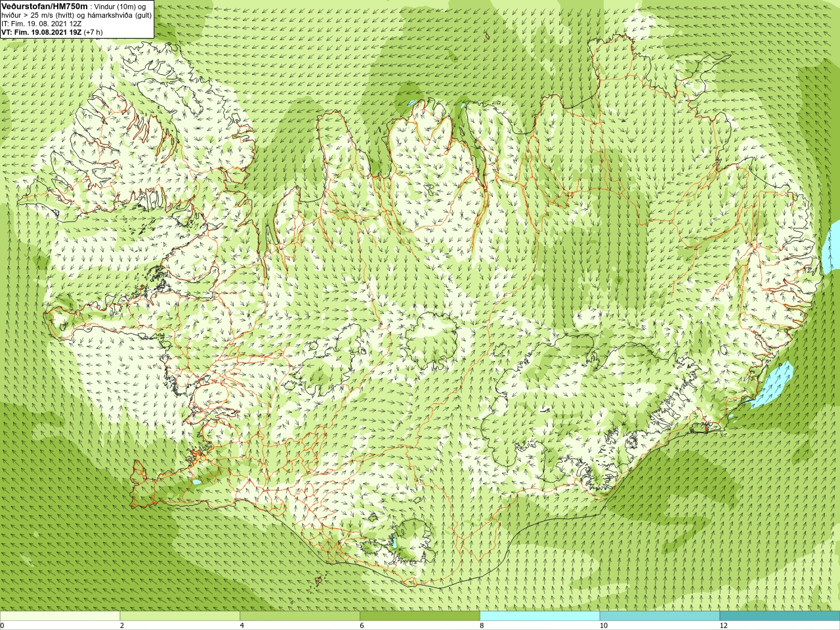
Task: Click the legend value label '10'
Action: tap(603, 625)
